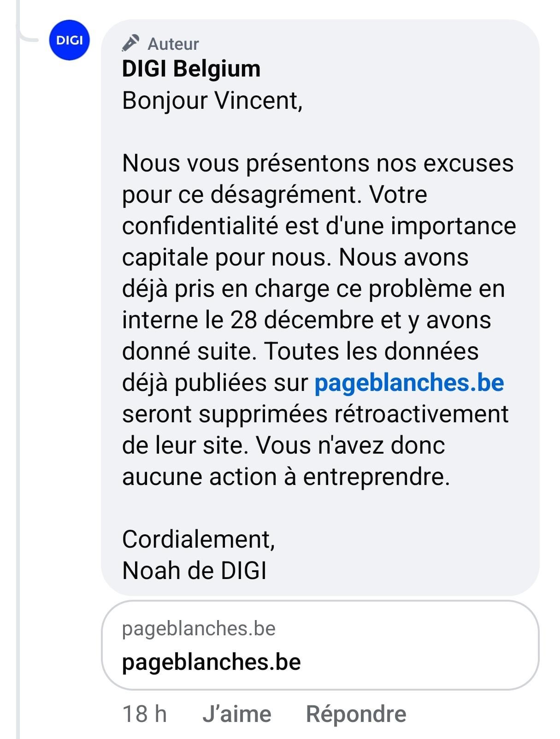Tap the Bonjour Vincent greeting line
The image size is (560, 739).
[212, 101]
